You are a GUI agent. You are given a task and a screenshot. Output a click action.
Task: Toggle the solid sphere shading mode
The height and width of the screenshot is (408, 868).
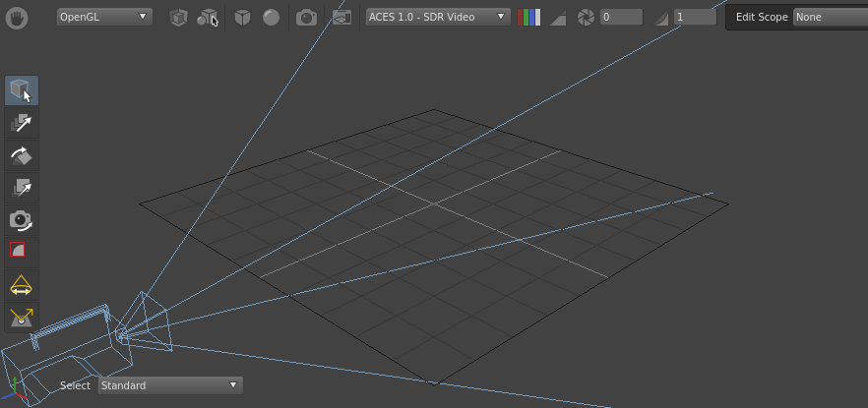click(x=270, y=17)
